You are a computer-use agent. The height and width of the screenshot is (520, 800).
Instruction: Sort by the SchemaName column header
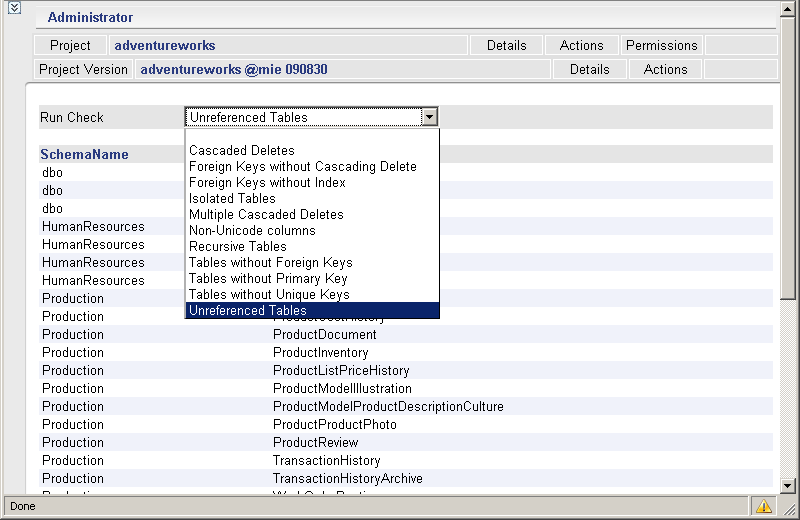(84, 154)
